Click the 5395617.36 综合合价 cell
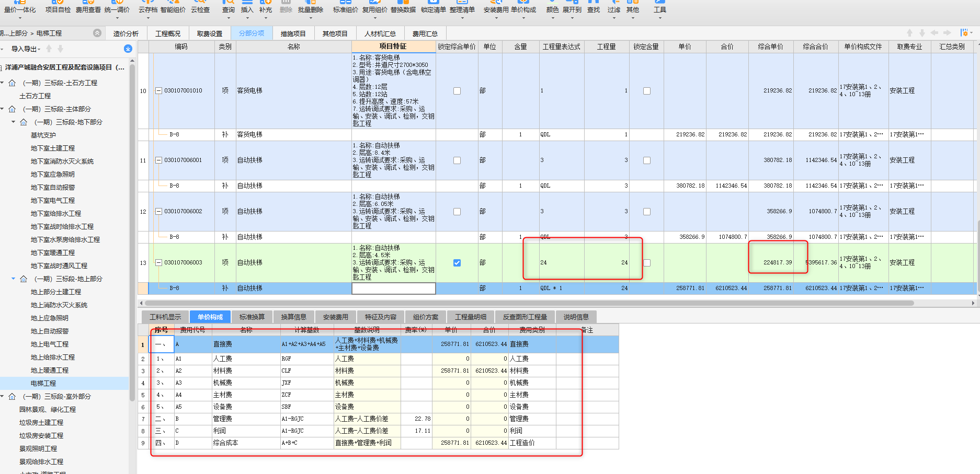The image size is (980, 474). click(x=816, y=262)
